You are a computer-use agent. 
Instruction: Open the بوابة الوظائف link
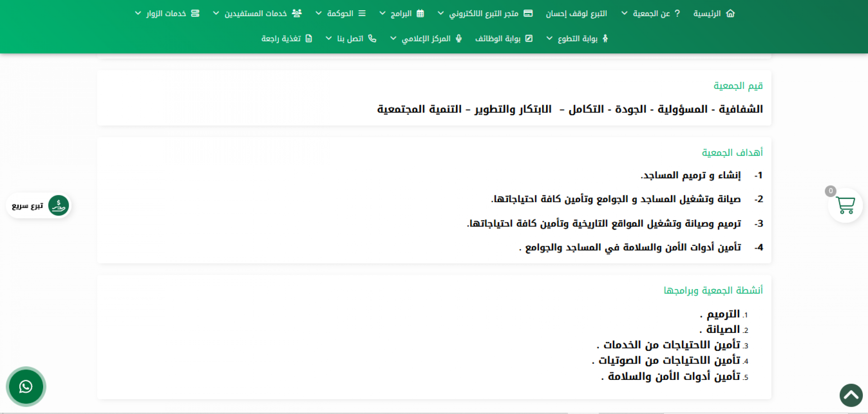[x=498, y=38]
